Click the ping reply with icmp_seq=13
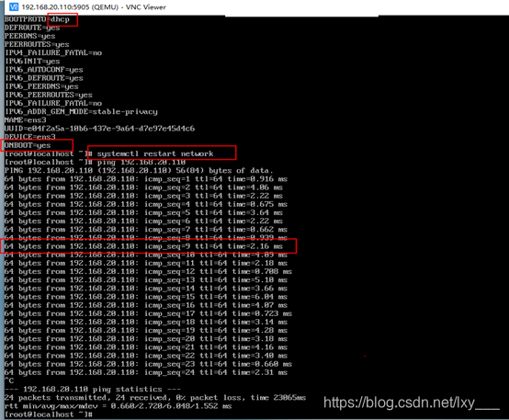The width and height of the screenshot is (509, 420). pyautogui.click(x=146, y=280)
